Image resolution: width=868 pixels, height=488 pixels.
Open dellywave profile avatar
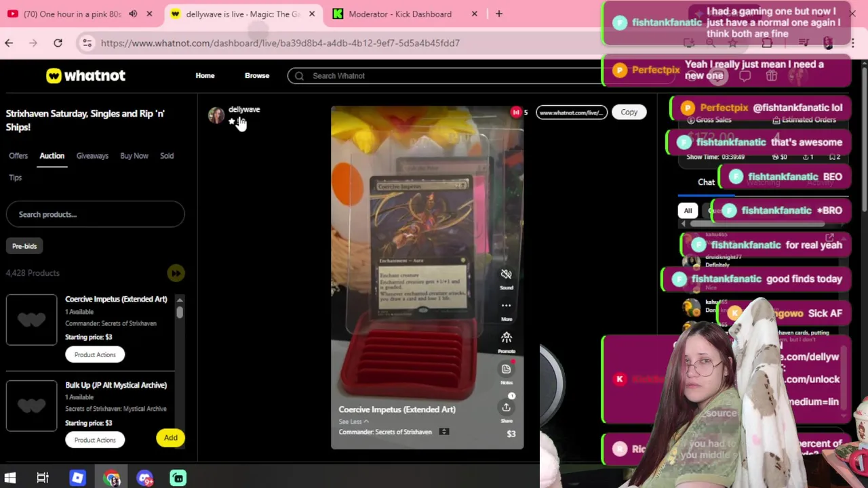tap(216, 115)
